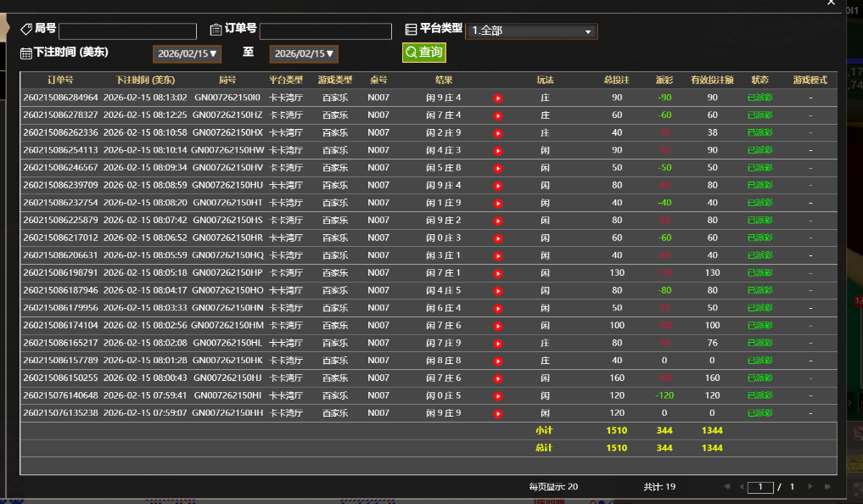Close the bet record dialog
The height and width of the screenshot is (504, 863).
pos(831,3)
